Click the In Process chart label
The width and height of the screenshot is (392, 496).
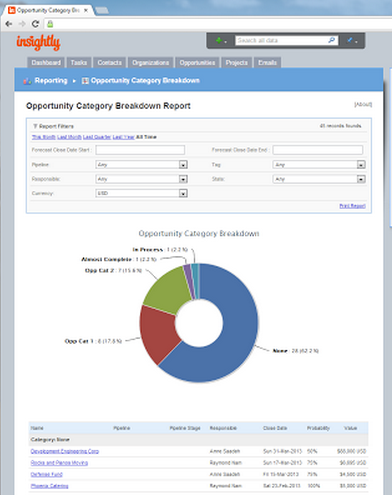pyautogui.click(x=160, y=250)
